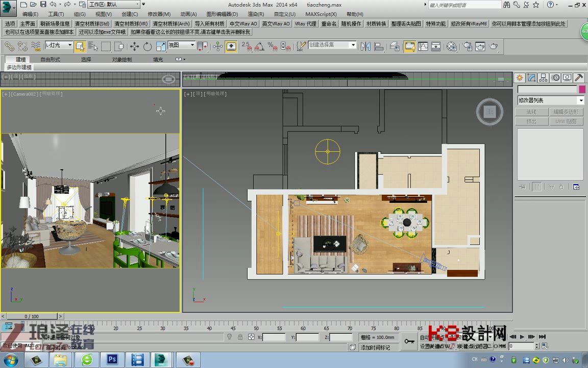
Task: Open the 修改器(M) menu
Action: click(159, 14)
